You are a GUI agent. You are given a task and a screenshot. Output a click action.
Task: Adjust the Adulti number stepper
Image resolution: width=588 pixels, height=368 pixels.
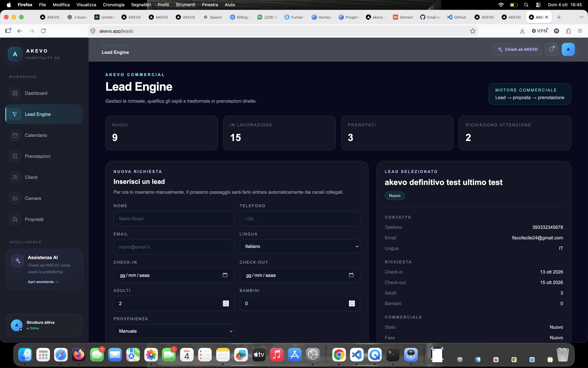click(226, 303)
